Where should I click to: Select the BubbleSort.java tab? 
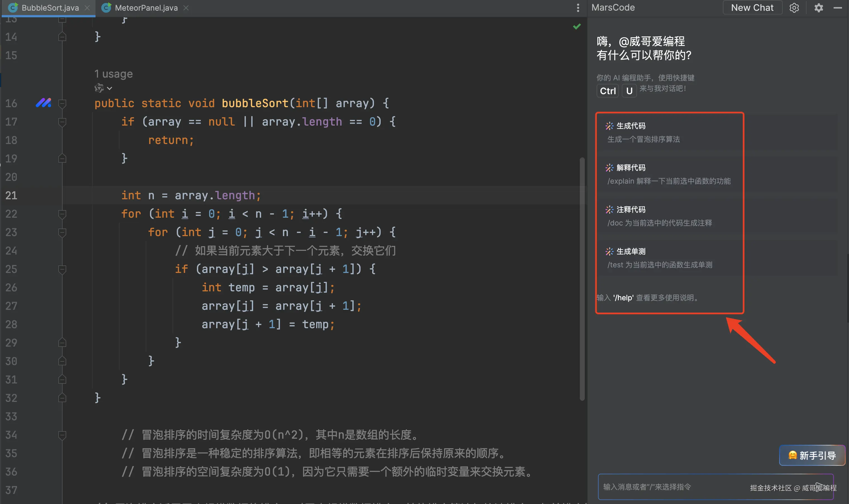click(50, 8)
